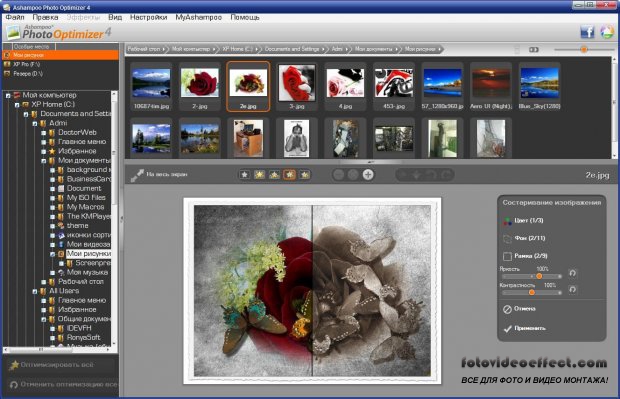Open the MyAshampoo menu

pyautogui.click(x=198, y=17)
